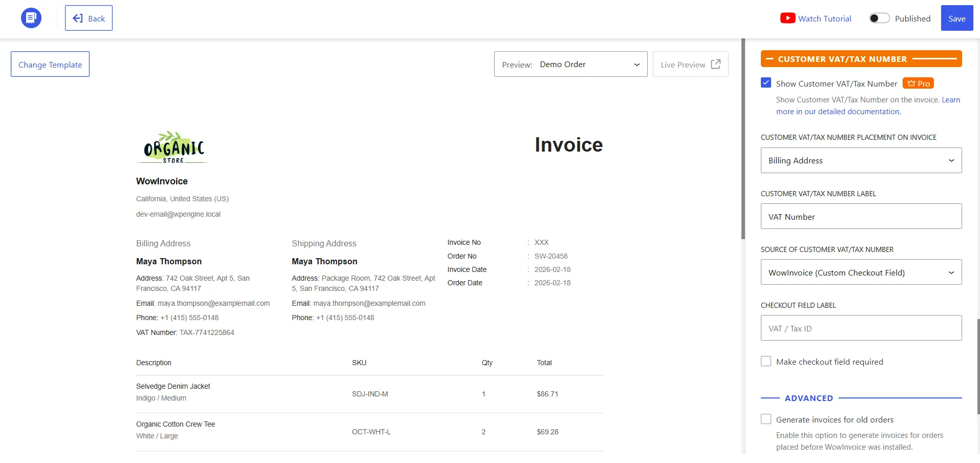
Task: Save the invoice settings
Action: tap(956, 18)
